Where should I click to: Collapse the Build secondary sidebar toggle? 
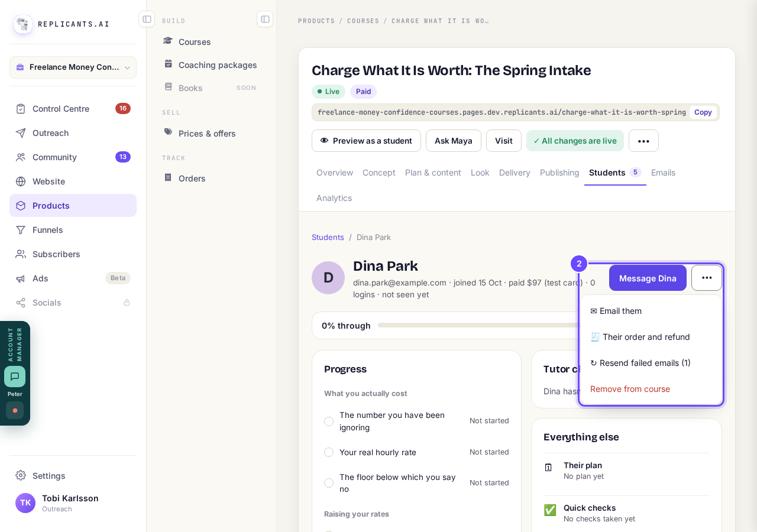tap(265, 19)
